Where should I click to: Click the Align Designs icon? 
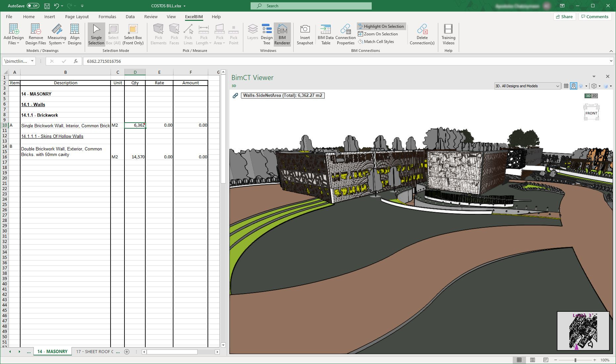tap(74, 29)
